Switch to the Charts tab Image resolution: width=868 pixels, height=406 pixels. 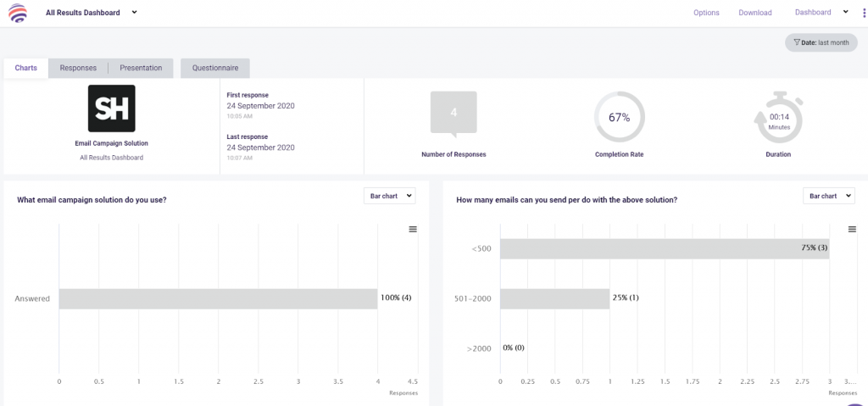pos(26,68)
